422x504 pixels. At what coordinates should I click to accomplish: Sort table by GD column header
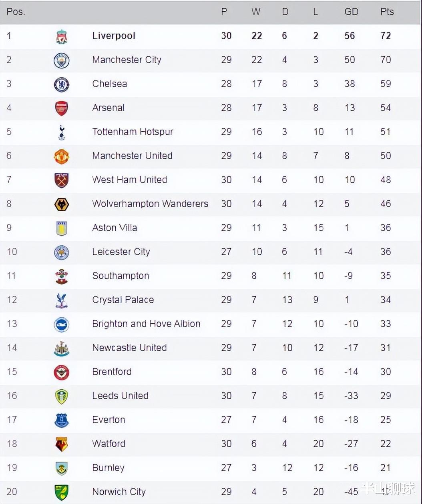point(351,12)
